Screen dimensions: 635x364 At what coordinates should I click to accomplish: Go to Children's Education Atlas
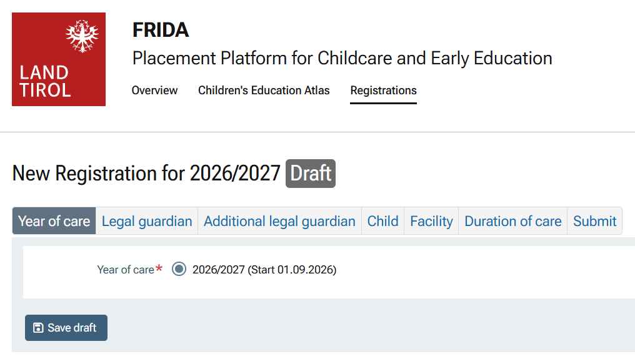tap(264, 91)
